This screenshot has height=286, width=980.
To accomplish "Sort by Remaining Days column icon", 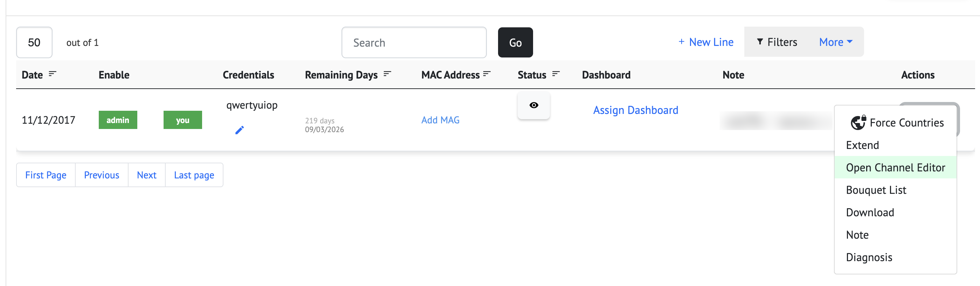I will 387,74.
